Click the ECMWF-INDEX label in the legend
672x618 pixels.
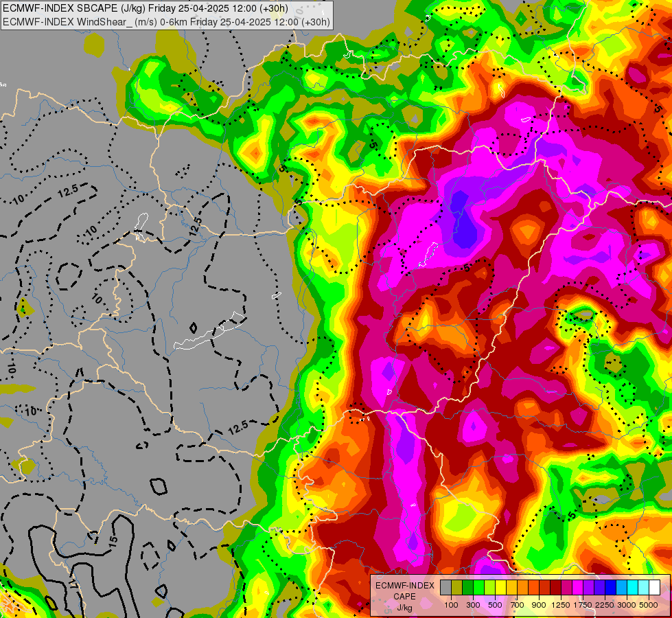(x=405, y=586)
